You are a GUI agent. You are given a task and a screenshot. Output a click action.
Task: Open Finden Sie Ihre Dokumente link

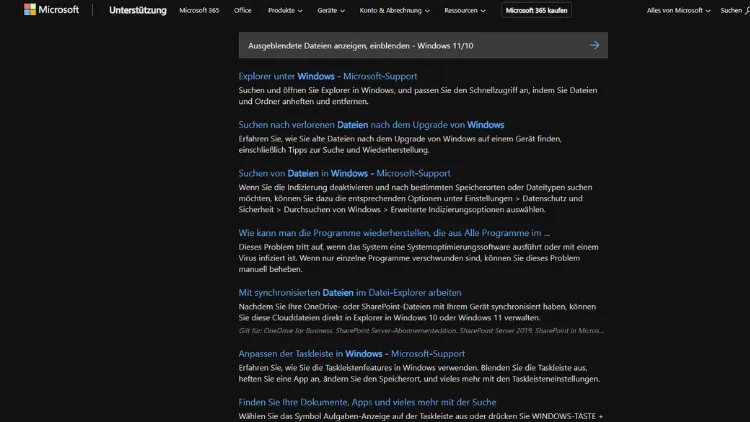(x=367, y=402)
